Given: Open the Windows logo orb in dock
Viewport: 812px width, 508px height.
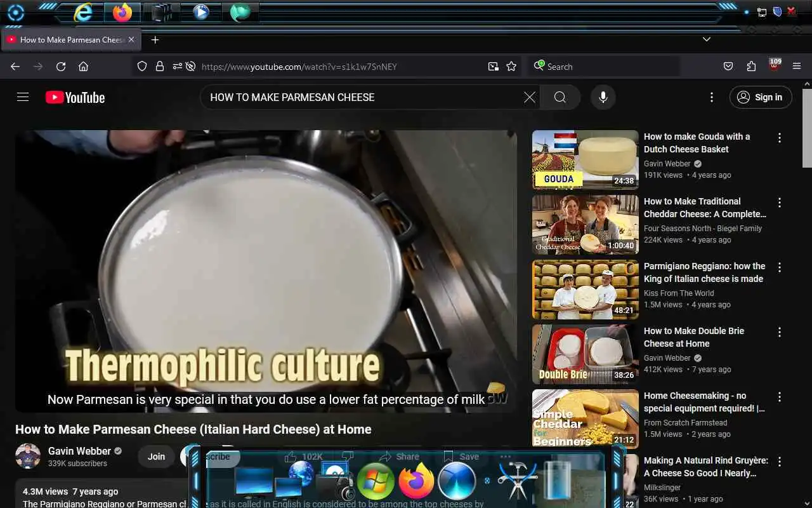Looking at the screenshot, I should [x=376, y=481].
